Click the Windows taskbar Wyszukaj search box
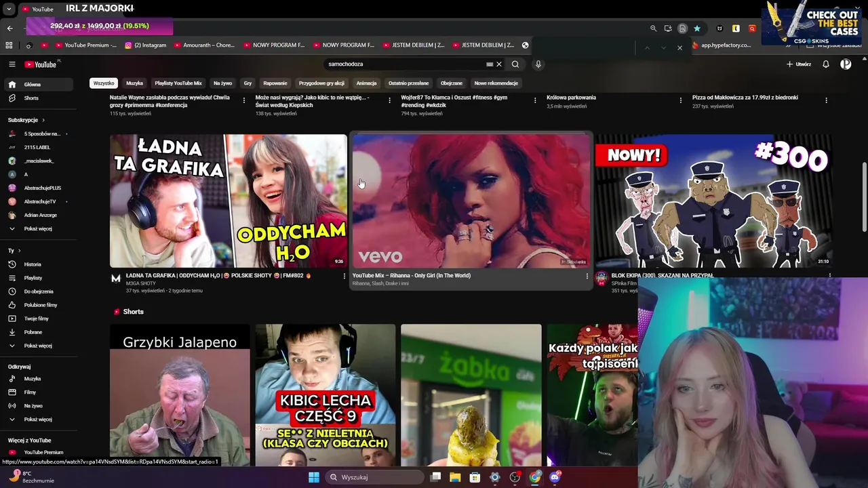The width and height of the screenshot is (868, 488). 373,477
